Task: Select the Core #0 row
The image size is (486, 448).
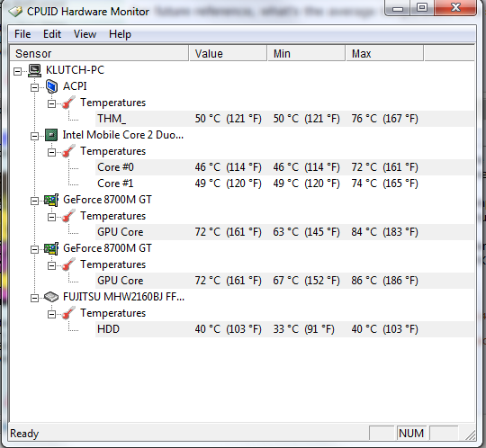Action: coord(284,167)
